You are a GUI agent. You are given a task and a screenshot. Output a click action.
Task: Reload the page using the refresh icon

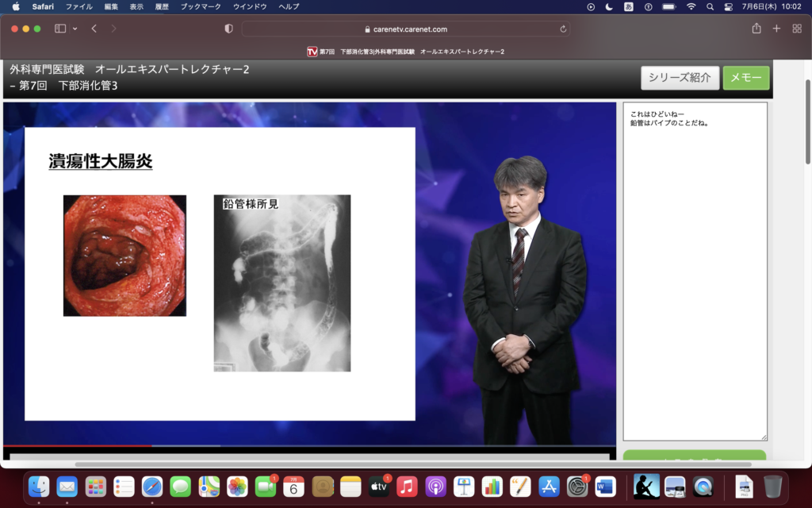point(563,29)
